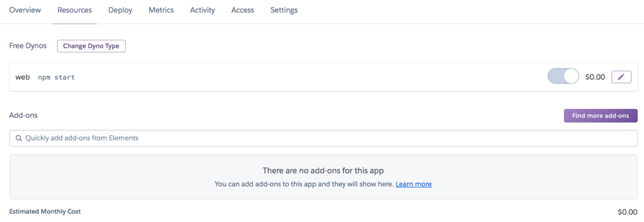Go to the Metrics tab
Screen dimensions: 644x222
click(161, 10)
